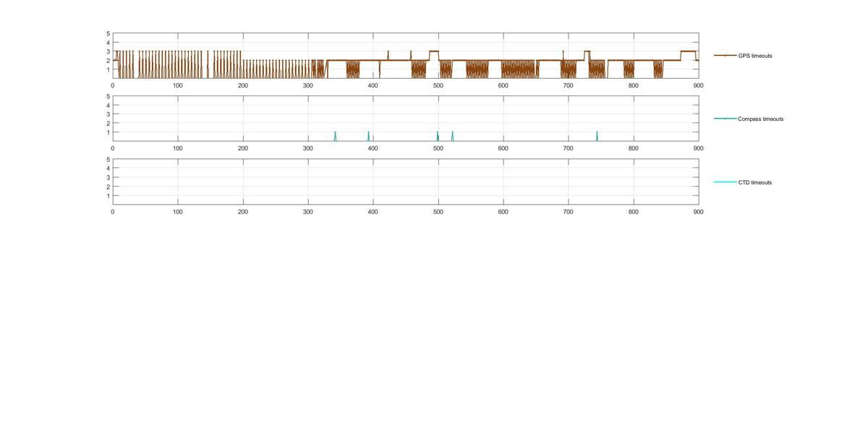Click the Compass timeout spike near x=744

(597, 136)
